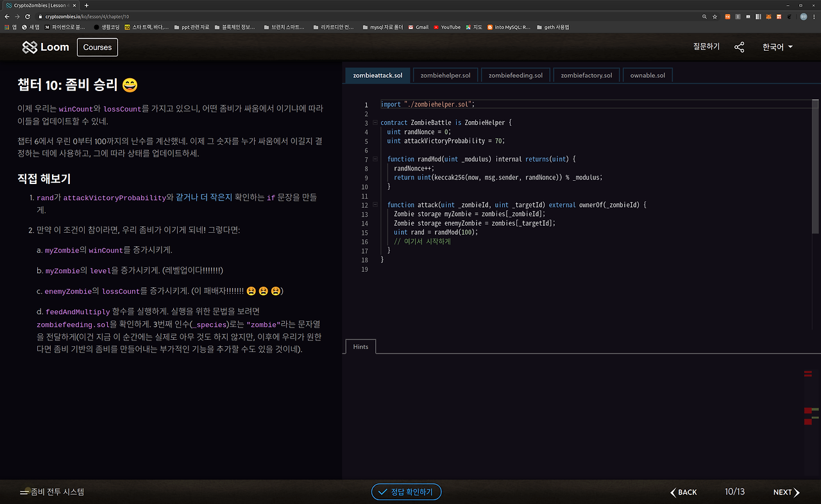This screenshot has height=504, width=821.
Task: Click the code editor vertical scrollbar
Action: 816,165
